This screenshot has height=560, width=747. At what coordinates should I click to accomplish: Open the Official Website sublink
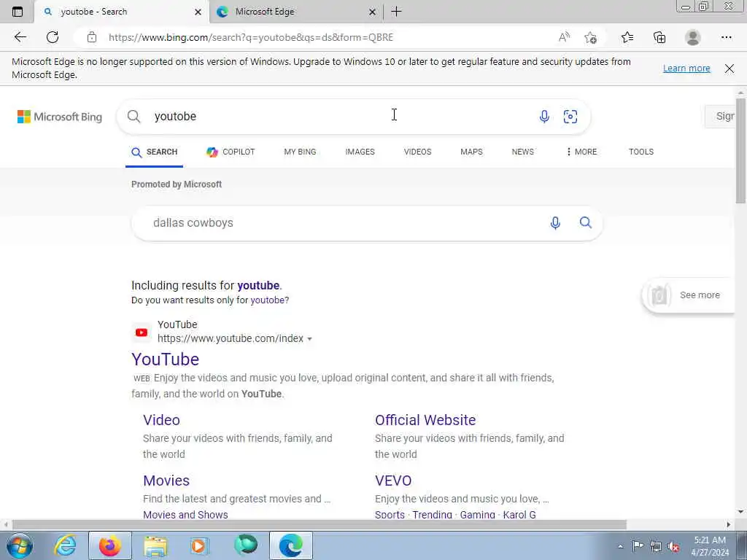425,420
